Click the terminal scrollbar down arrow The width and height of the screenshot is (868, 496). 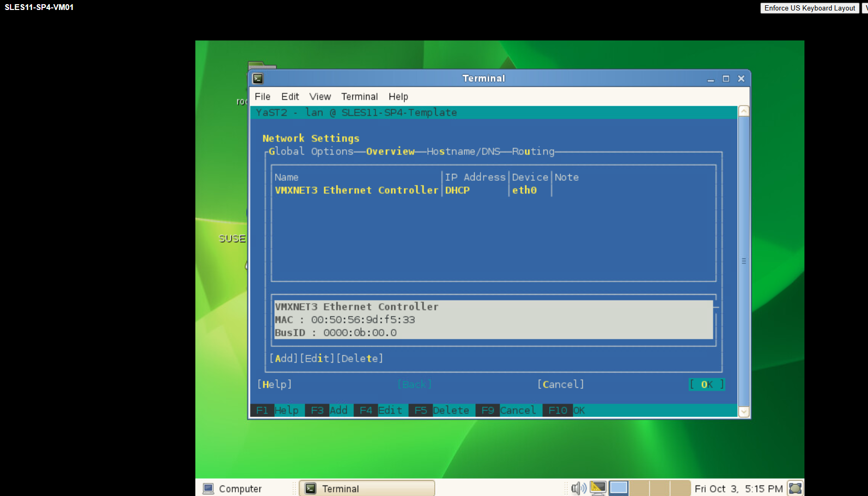click(744, 412)
